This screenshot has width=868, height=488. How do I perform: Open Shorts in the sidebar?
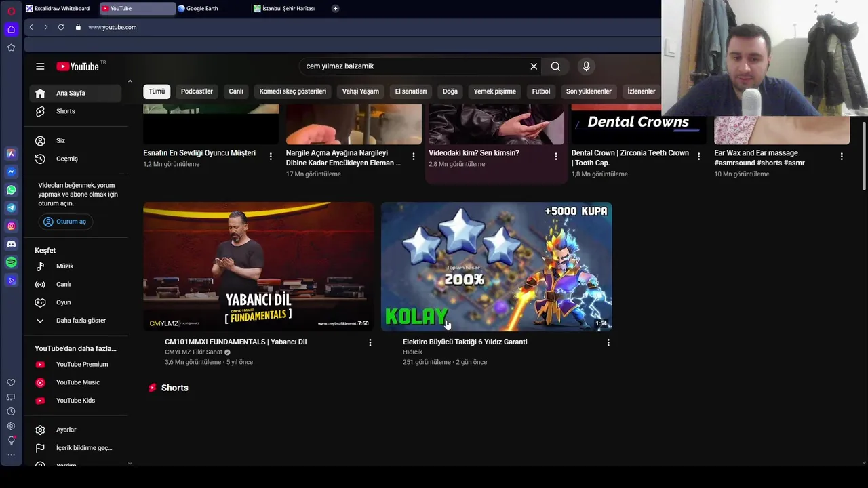(75, 111)
